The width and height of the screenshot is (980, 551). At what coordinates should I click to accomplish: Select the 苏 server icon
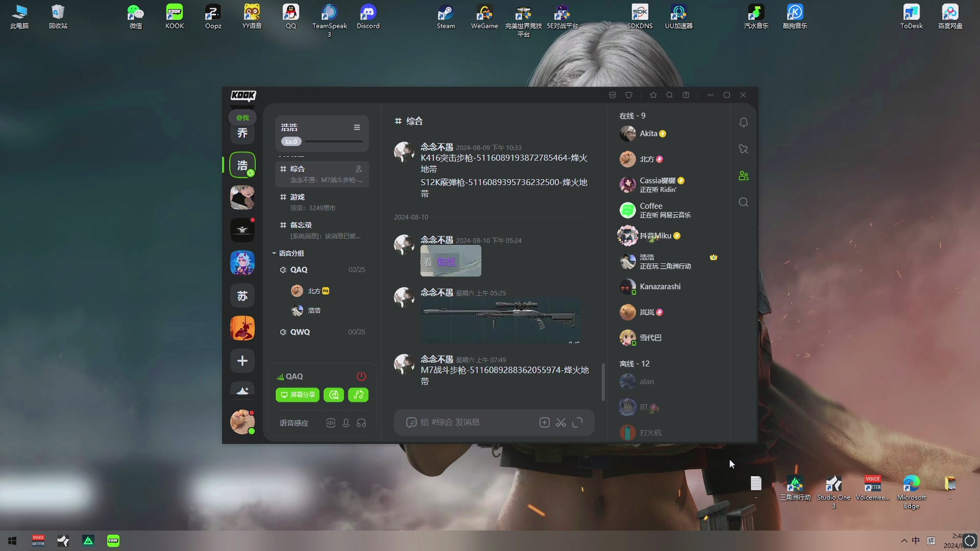point(242,295)
